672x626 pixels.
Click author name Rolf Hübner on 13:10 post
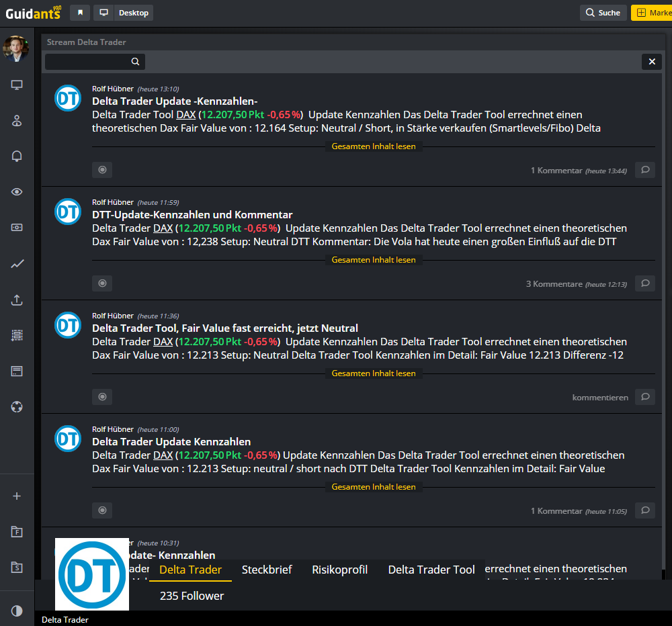[x=113, y=89]
